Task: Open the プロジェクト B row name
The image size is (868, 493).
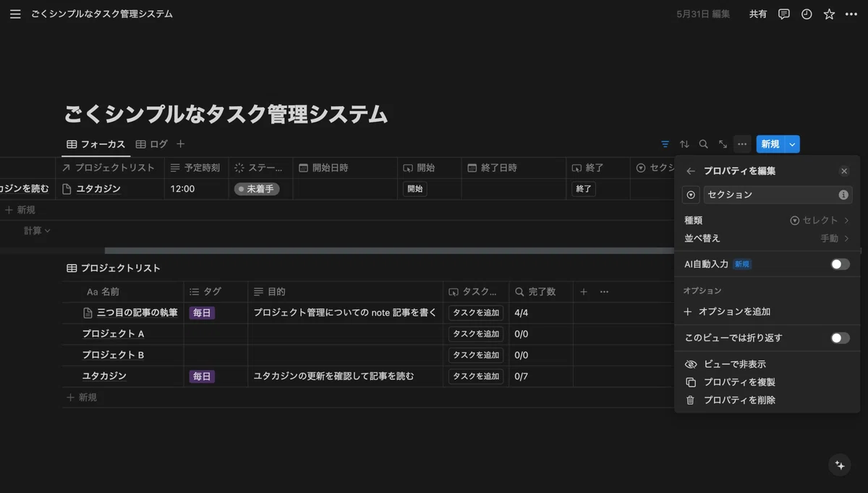Action: coord(113,355)
